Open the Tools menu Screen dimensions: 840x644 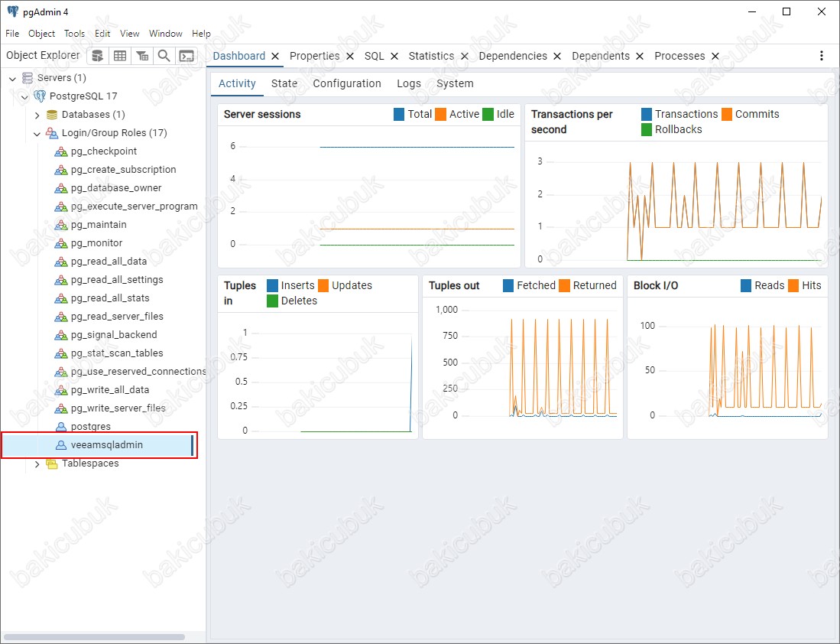(74, 33)
